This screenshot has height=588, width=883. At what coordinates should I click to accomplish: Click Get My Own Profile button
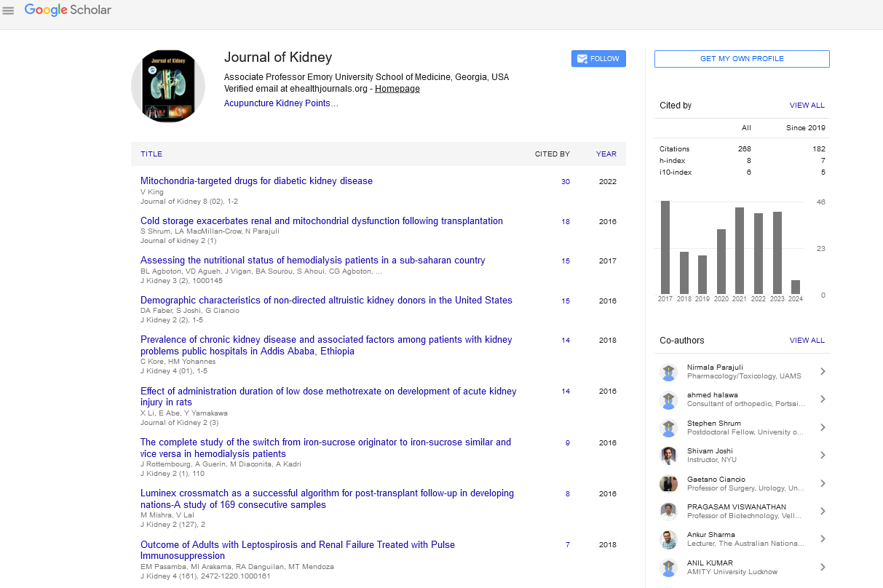point(741,59)
